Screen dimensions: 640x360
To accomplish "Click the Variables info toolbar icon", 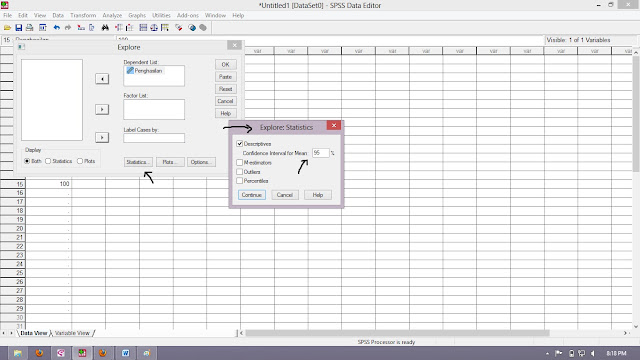I will pyautogui.click(x=91, y=28).
